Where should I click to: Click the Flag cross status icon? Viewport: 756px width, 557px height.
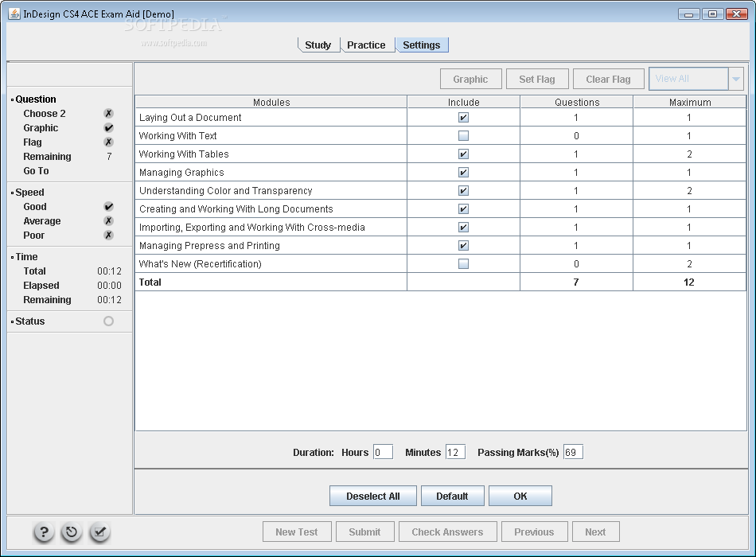(x=108, y=142)
